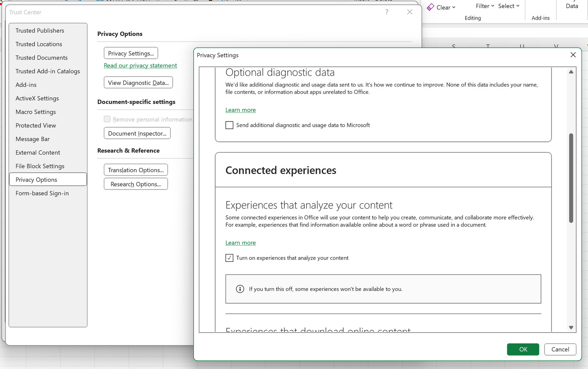Open Message Bar section
This screenshot has height=369, width=588.
[x=48, y=139]
